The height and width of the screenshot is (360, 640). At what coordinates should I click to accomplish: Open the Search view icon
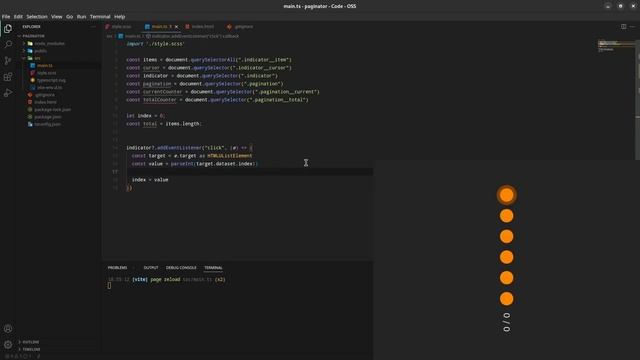[x=8, y=44]
